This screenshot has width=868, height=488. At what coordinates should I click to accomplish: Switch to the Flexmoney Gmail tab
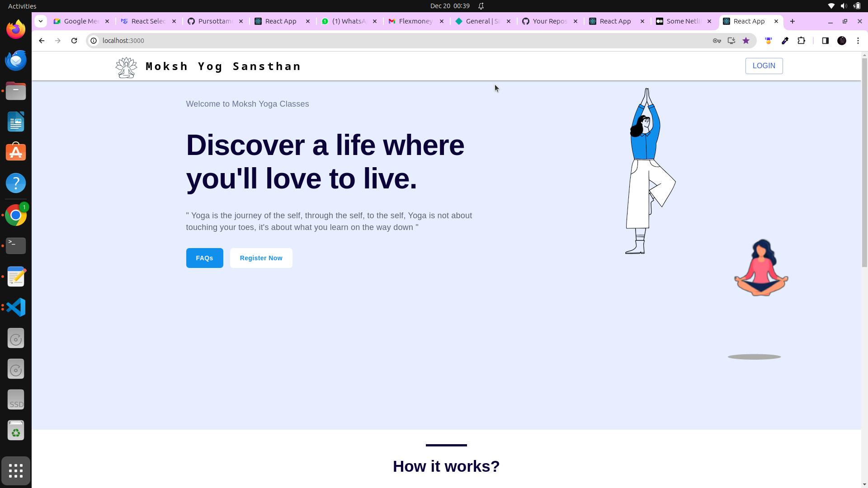click(x=415, y=21)
